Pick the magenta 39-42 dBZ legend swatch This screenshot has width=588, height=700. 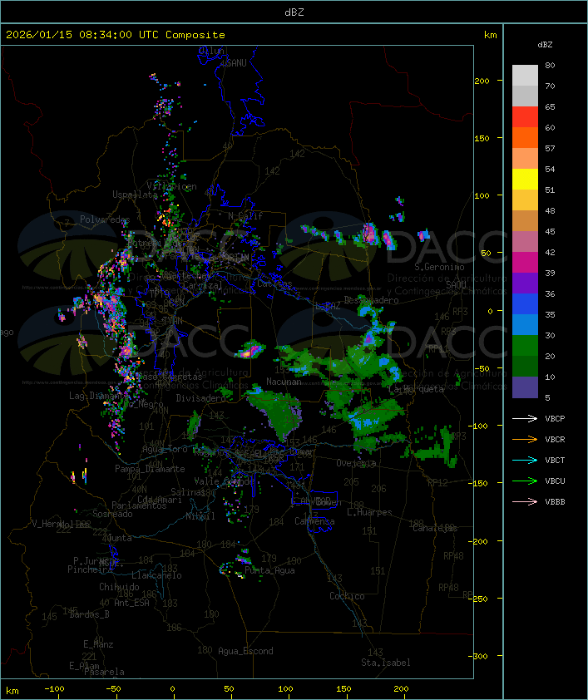tap(525, 263)
